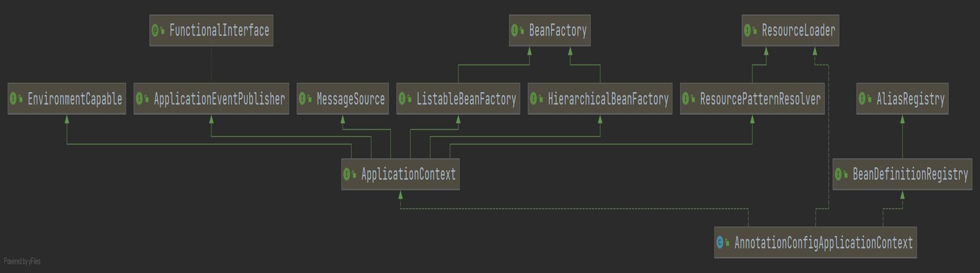Click the MessageSource node label
Screen dimensions: 980x273
351,99
